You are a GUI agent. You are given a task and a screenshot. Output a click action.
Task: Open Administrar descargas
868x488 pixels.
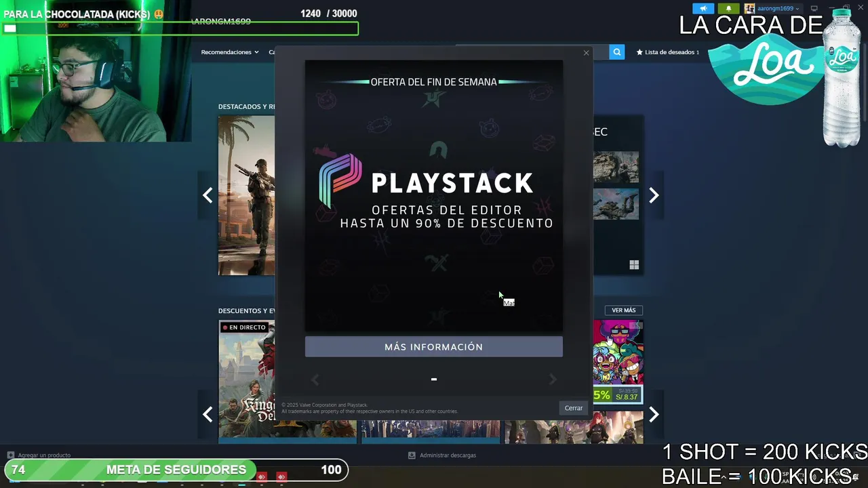tap(448, 455)
